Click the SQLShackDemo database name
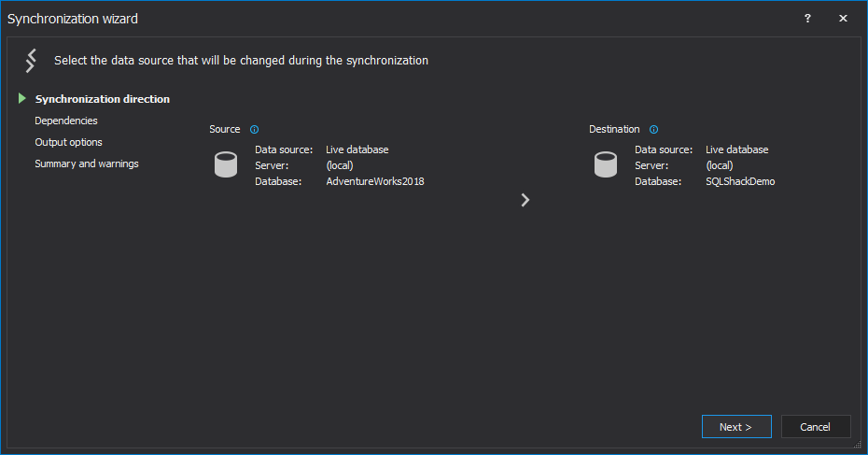 (x=740, y=181)
